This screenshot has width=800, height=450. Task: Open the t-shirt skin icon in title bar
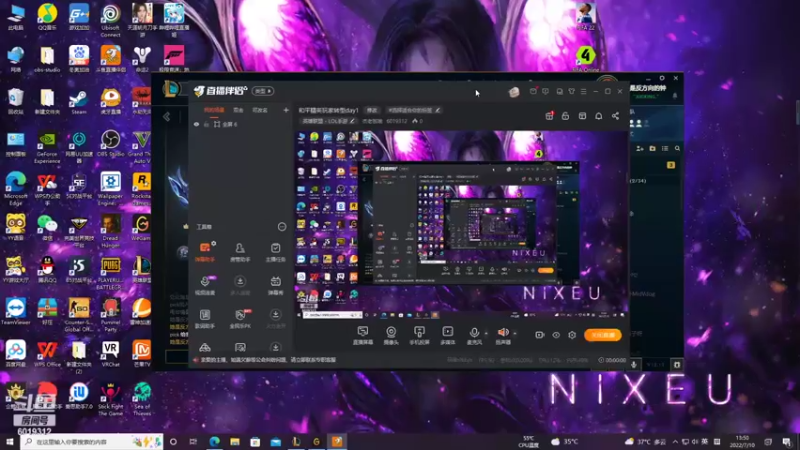[571, 91]
